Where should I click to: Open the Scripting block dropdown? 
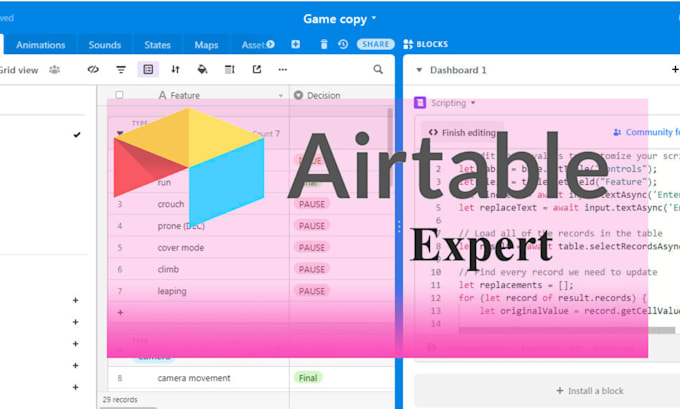click(x=473, y=103)
